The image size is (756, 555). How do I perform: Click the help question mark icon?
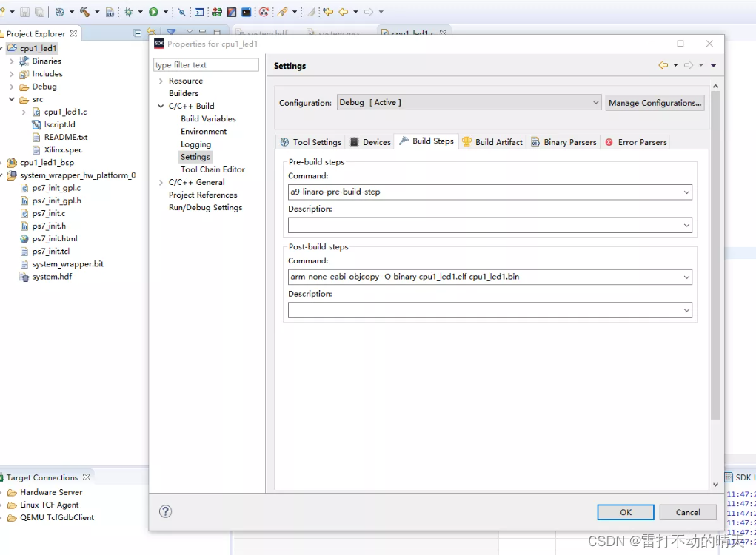pyautogui.click(x=166, y=511)
